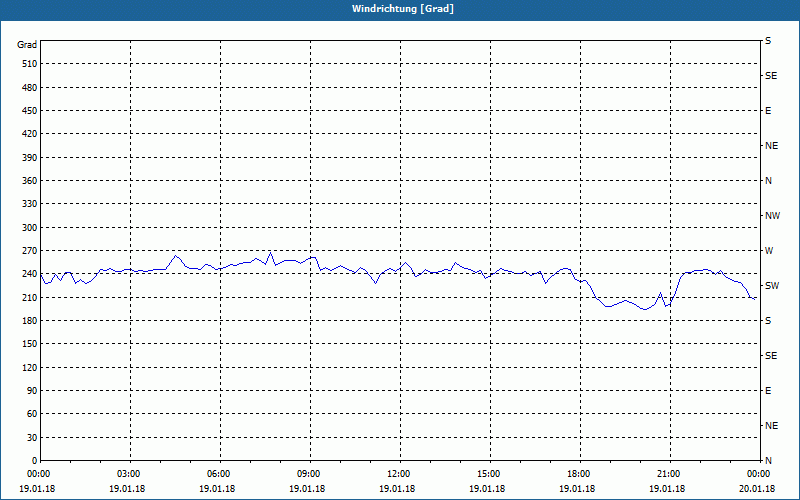This screenshot has height=500, width=800.
Task: Click the 90 degree y-axis label
Action: [32, 391]
